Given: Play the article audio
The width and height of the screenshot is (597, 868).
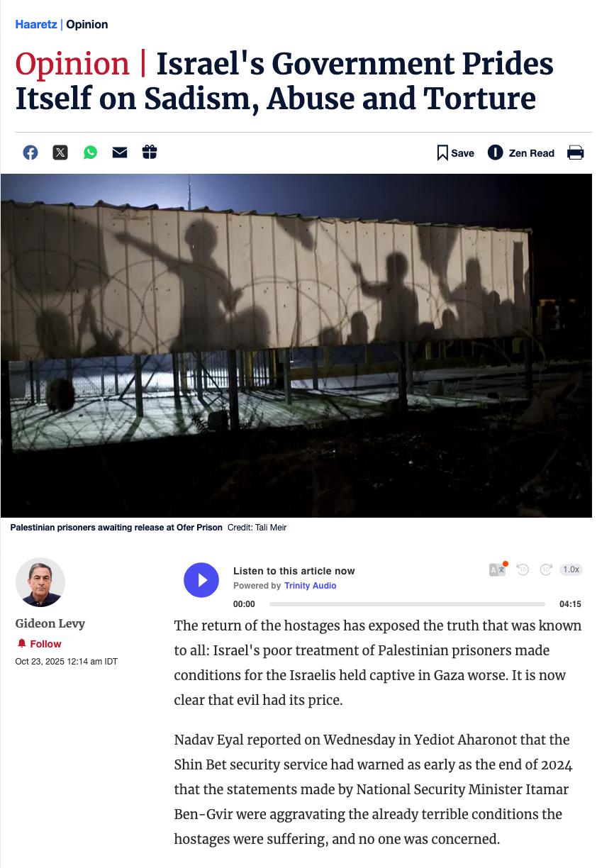Looking at the screenshot, I should (x=202, y=580).
